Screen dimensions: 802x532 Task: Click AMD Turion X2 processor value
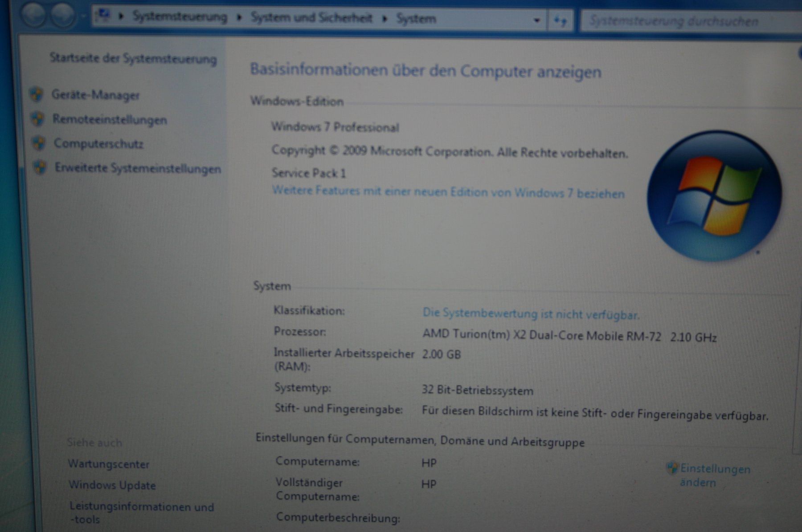pyautogui.click(x=569, y=336)
